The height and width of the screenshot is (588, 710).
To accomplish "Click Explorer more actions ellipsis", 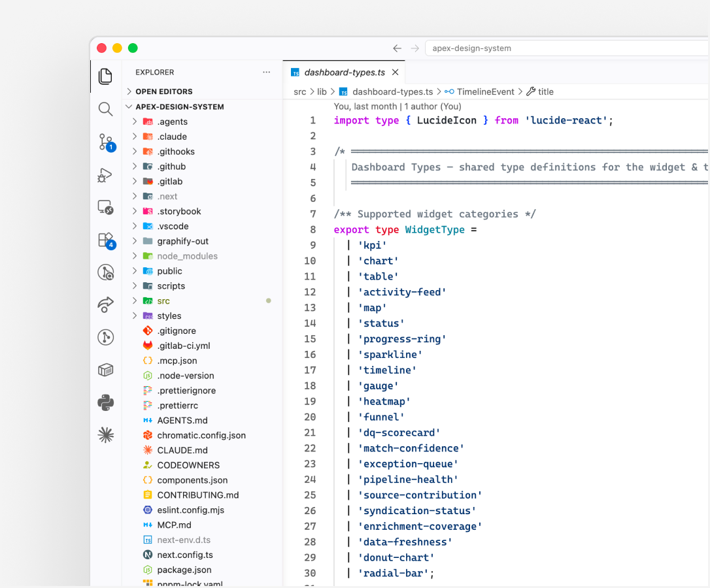I will [x=266, y=73].
